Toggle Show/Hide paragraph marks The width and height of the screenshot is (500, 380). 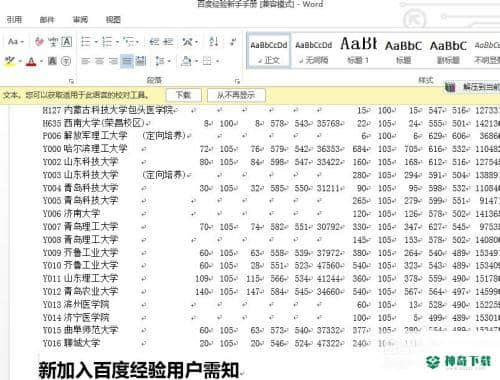click(x=233, y=42)
